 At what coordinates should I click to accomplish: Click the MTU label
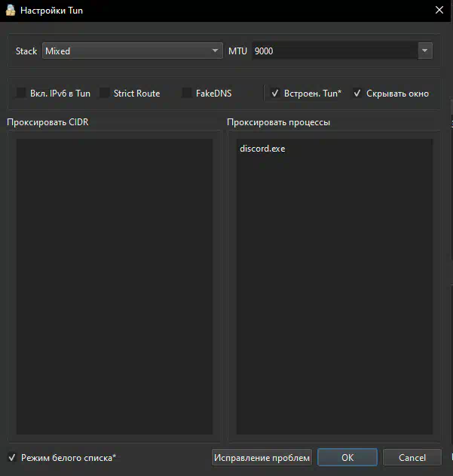[237, 51]
